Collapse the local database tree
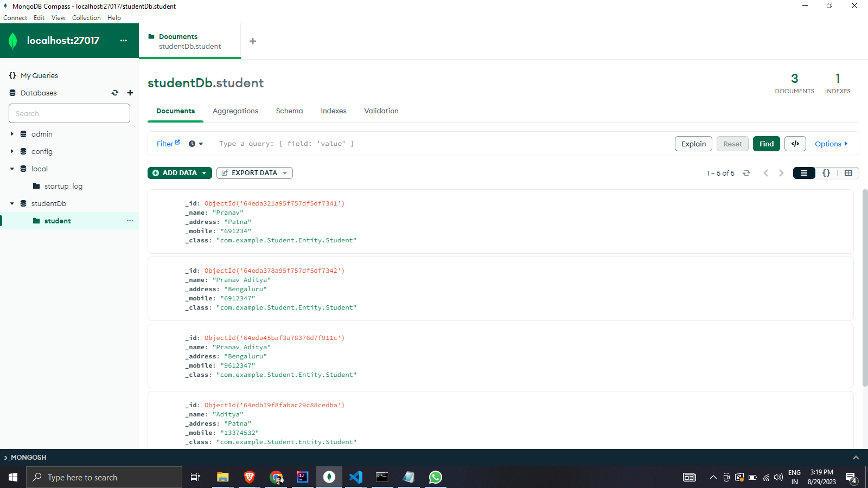Image resolution: width=868 pixels, height=488 pixels. point(11,169)
